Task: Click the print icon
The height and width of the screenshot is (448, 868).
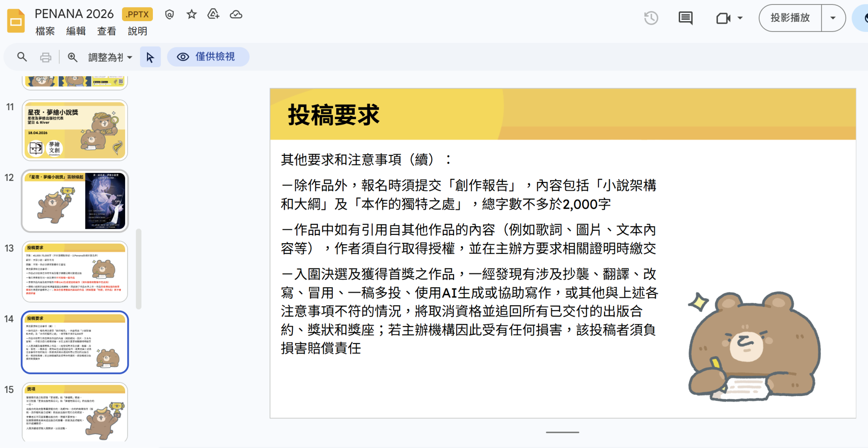Action: click(x=45, y=57)
